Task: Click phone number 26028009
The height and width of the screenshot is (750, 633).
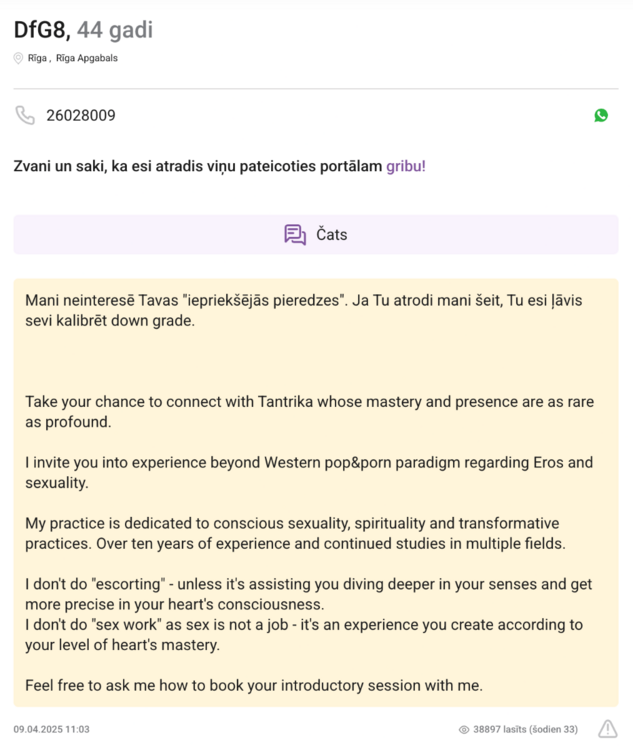Action: [81, 115]
